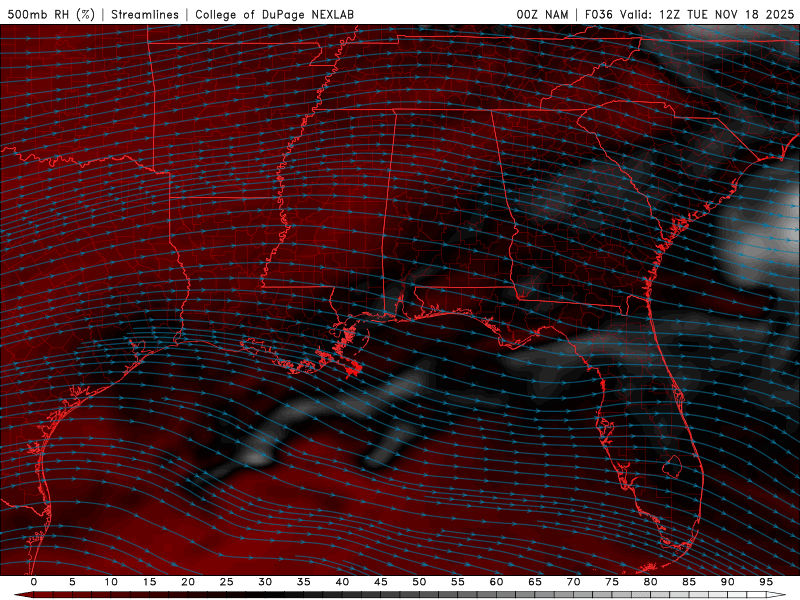Select the 65 value on the color scale
Screen dimensions: 800x600
[535, 582]
